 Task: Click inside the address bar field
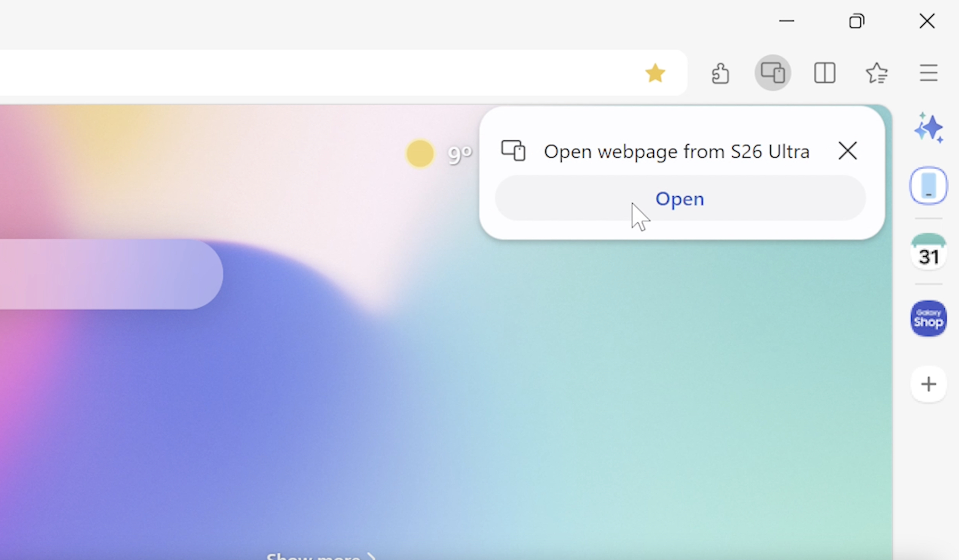click(x=304, y=73)
